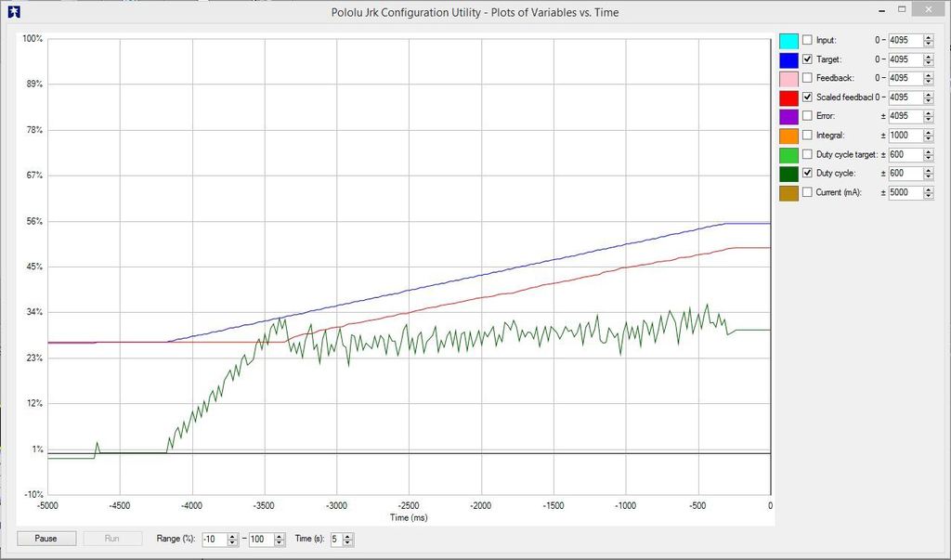Image resolution: width=951 pixels, height=560 pixels.
Task: Enable the Duty cycle target checkbox
Action: [x=807, y=155]
